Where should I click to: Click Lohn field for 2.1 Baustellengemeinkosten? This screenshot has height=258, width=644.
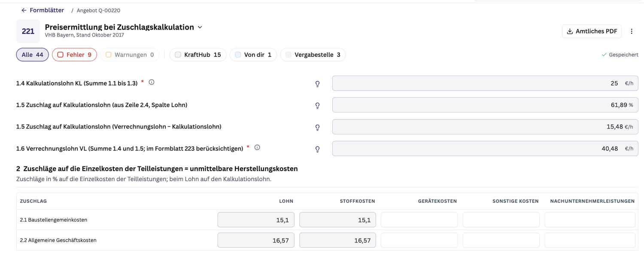[x=256, y=220]
